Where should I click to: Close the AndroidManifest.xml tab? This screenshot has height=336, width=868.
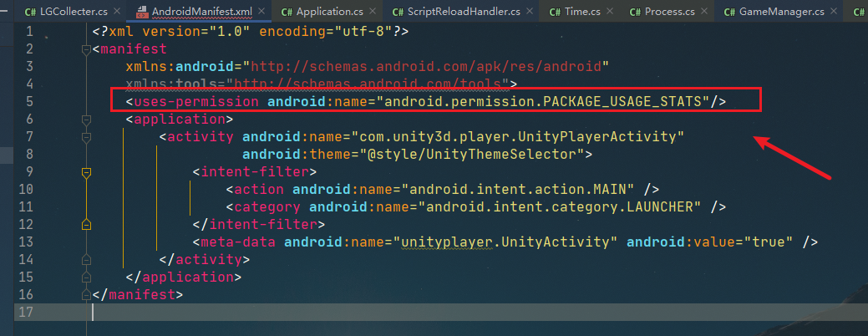[x=261, y=11]
